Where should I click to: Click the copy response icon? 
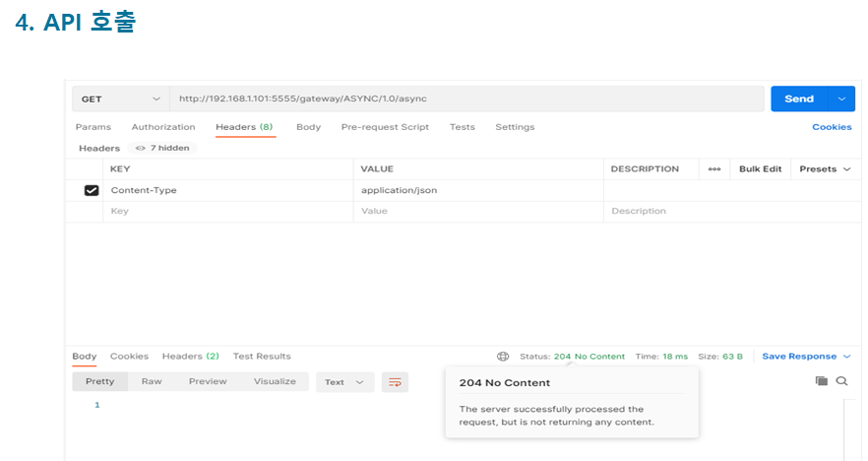point(821,381)
